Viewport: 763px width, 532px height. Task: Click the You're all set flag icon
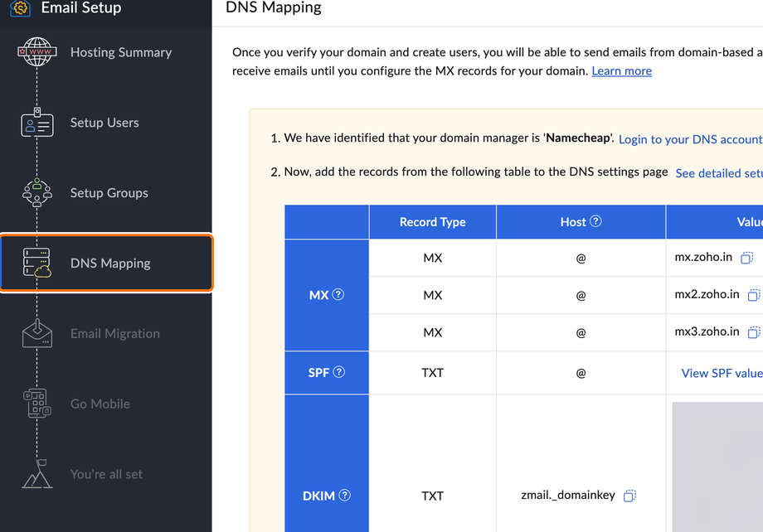(37, 474)
